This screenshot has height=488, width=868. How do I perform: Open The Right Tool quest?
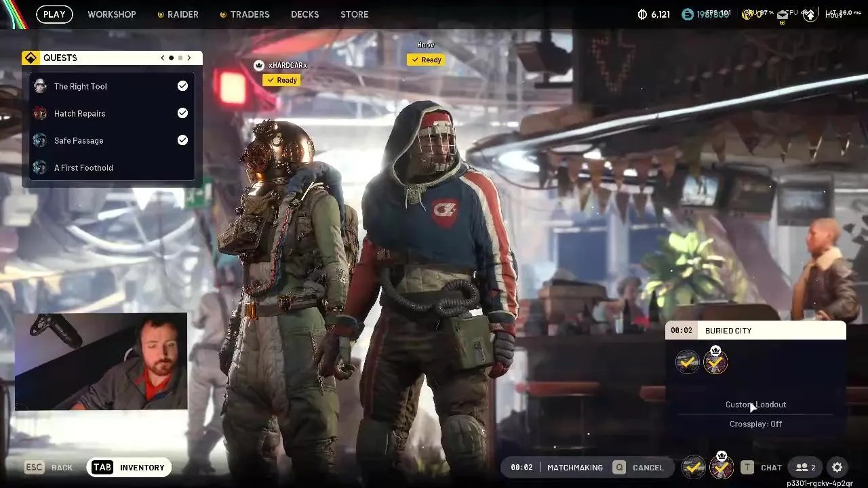[x=112, y=86]
